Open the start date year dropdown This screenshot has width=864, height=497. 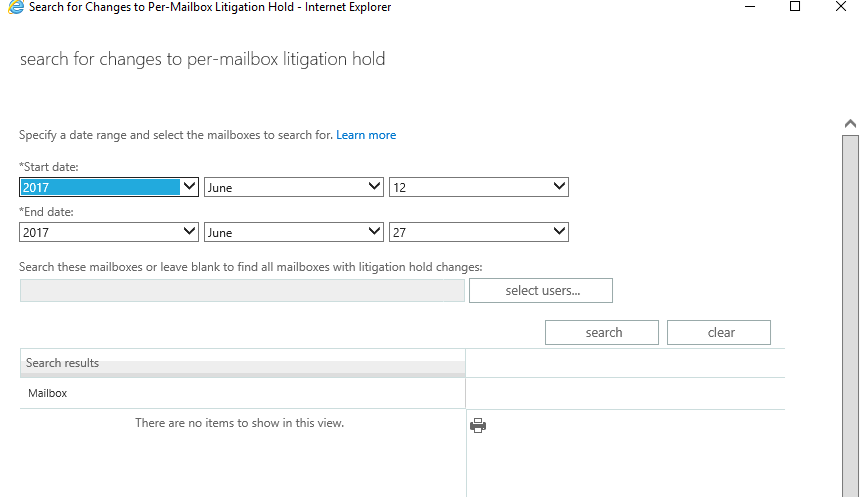click(x=109, y=187)
